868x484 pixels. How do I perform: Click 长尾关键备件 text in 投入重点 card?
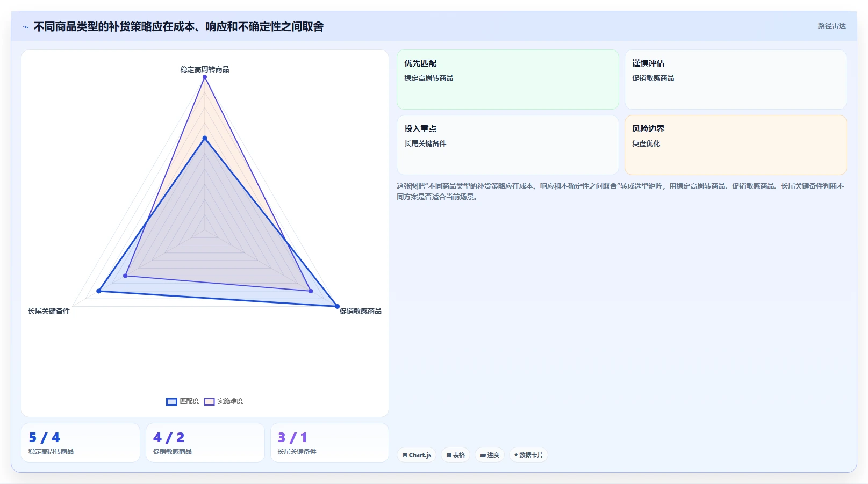(425, 143)
